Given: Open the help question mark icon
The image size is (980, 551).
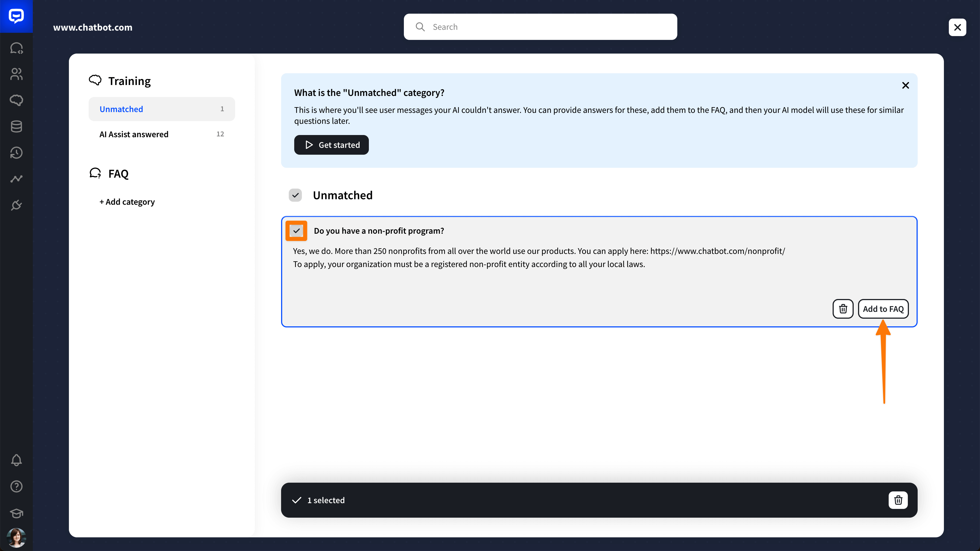Looking at the screenshot, I should click(x=16, y=486).
